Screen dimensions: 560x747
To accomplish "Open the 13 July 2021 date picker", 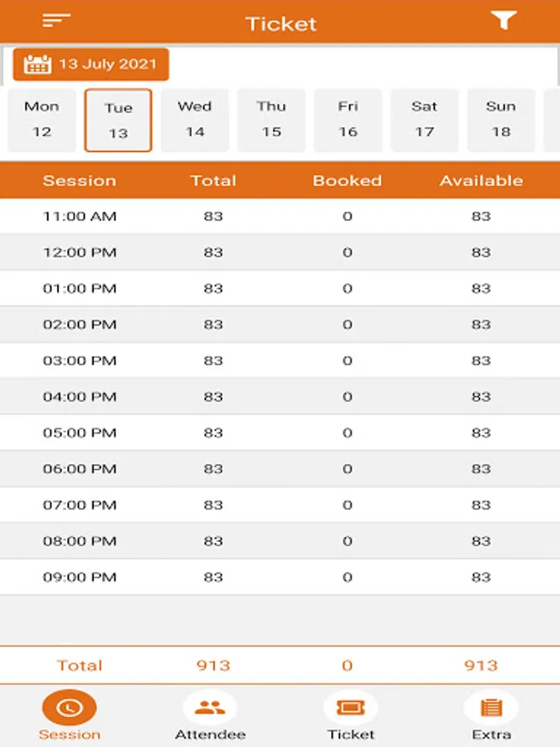I will click(91, 64).
